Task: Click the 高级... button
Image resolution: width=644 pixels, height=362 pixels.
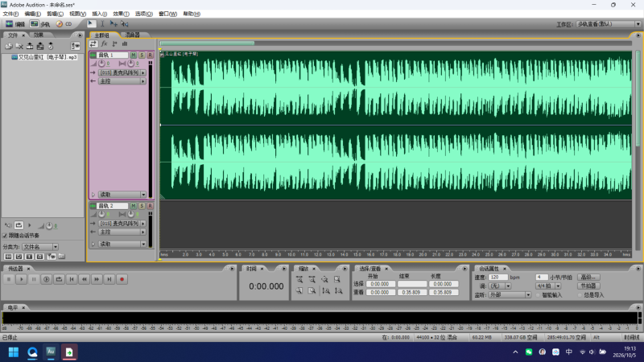Action: [588, 278]
